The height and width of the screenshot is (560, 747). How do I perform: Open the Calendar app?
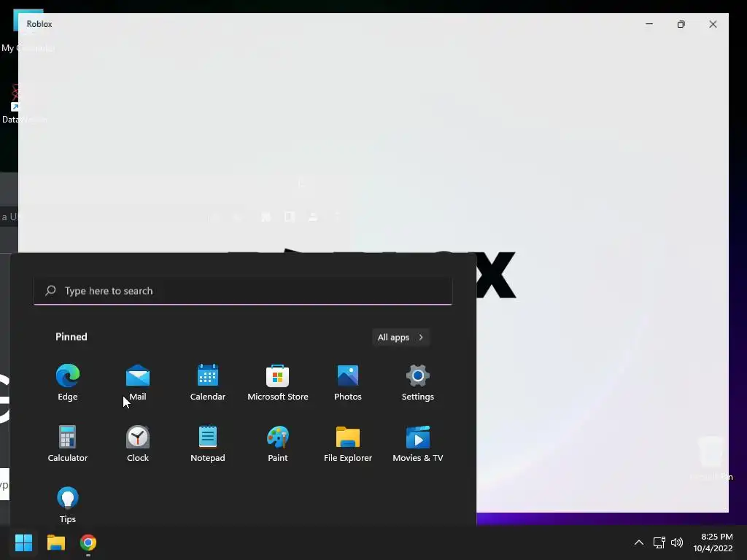click(208, 382)
